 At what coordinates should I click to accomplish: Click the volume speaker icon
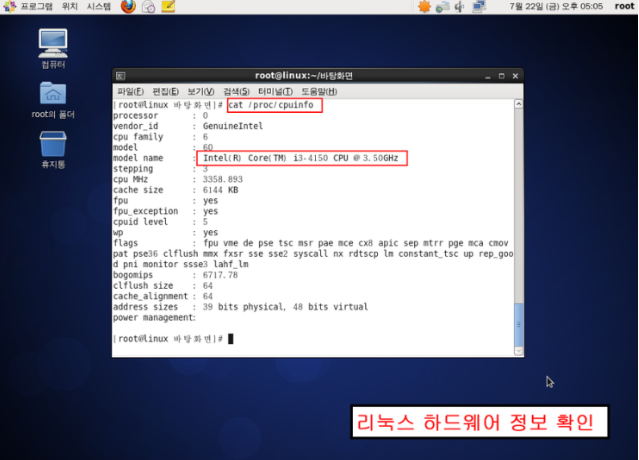(x=460, y=7)
